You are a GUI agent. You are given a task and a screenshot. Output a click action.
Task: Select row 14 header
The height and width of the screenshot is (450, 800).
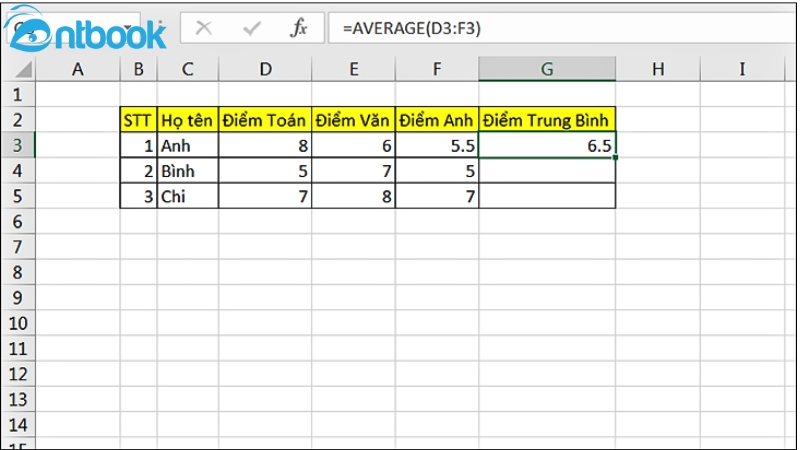click(18, 425)
